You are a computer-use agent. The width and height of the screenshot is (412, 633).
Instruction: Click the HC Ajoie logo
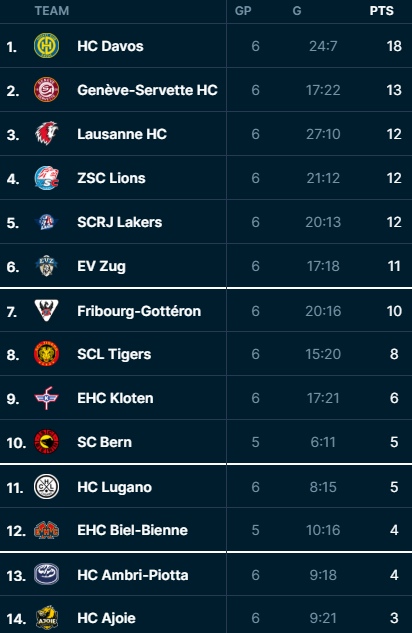click(x=46, y=618)
